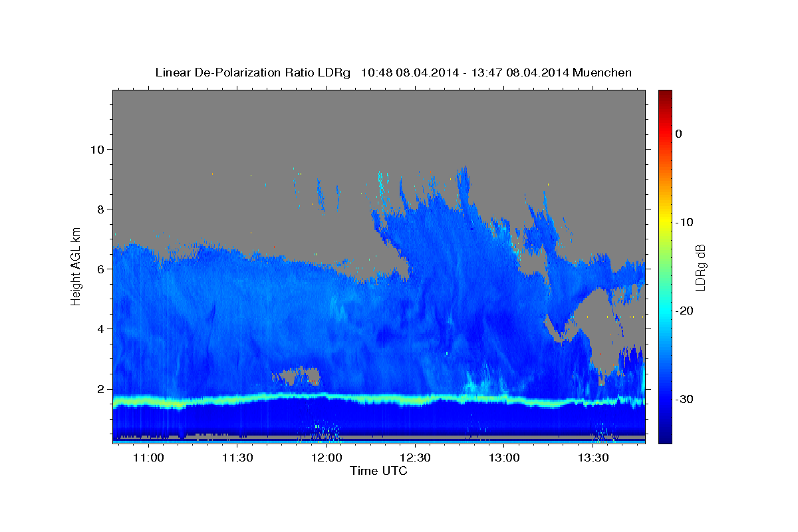Image resolution: width=798 pixels, height=532 pixels.
Task: Click the height tick label '2'
Action: pyautogui.click(x=101, y=389)
